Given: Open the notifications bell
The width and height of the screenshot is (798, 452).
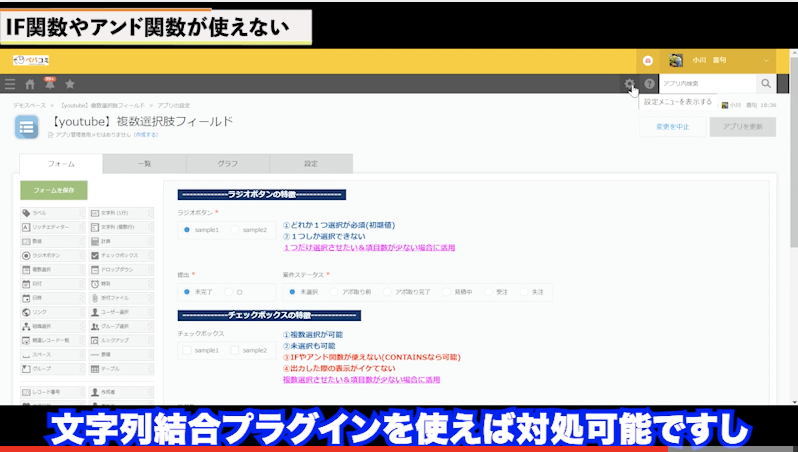Looking at the screenshot, I should click(x=49, y=84).
